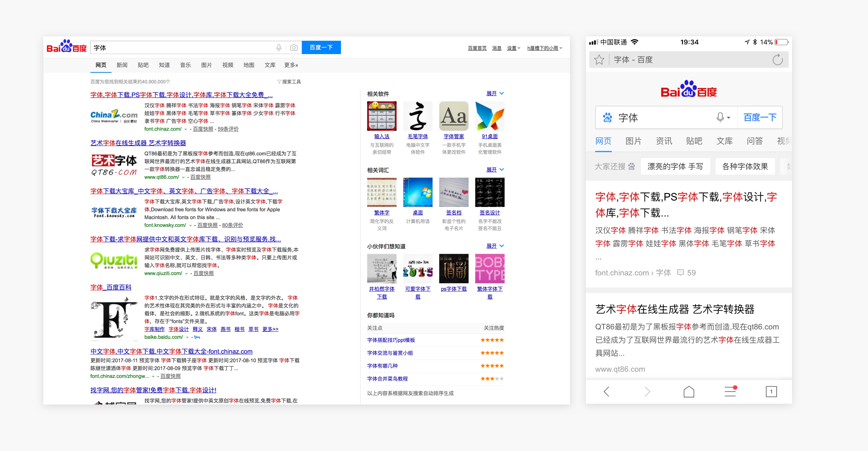868x451 pixels.
Task: Tap the mobile microphone icon in search box
Action: point(720,117)
